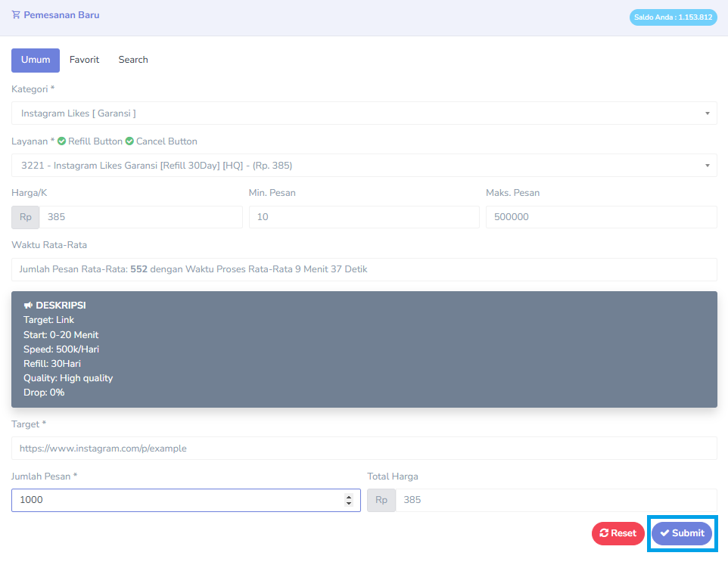Click the Waktu Rata-Rata info field
728x565 pixels.
click(364, 269)
